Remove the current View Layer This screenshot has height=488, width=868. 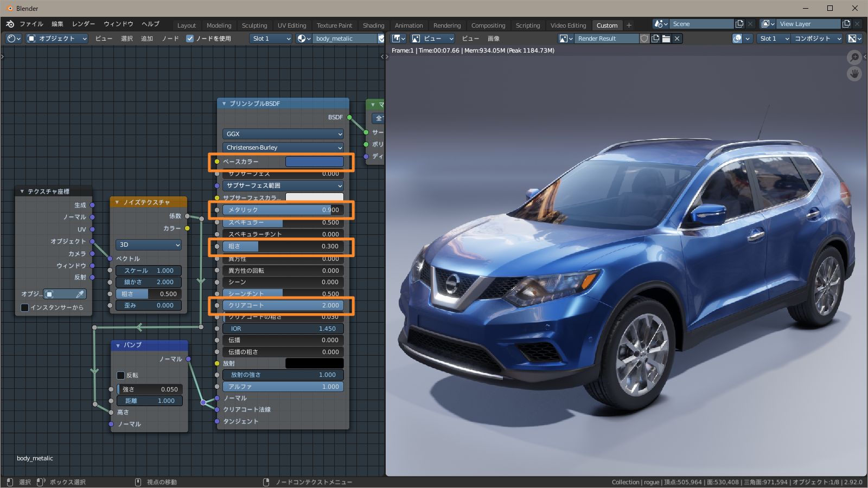857,24
